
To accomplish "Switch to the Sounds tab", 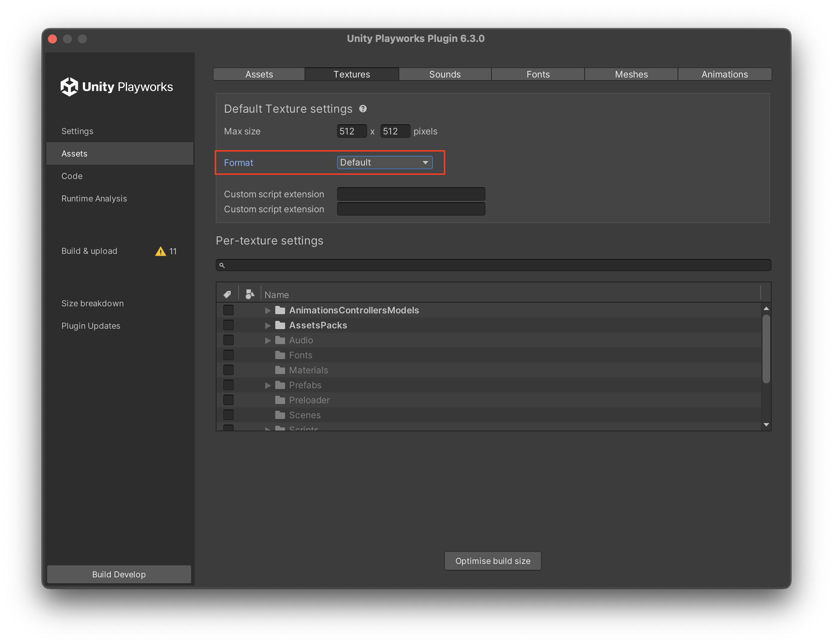I will coord(445,75).
